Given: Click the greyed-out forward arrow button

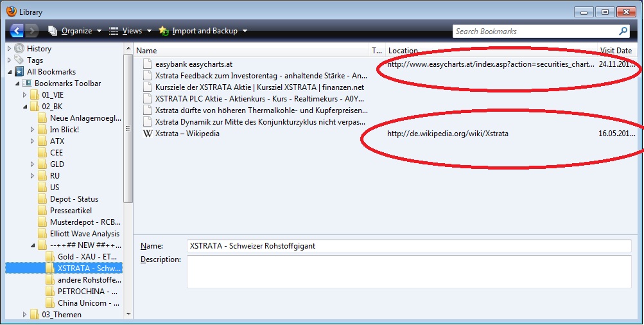Looking at the screenshot, I should [x=32, y=31].
